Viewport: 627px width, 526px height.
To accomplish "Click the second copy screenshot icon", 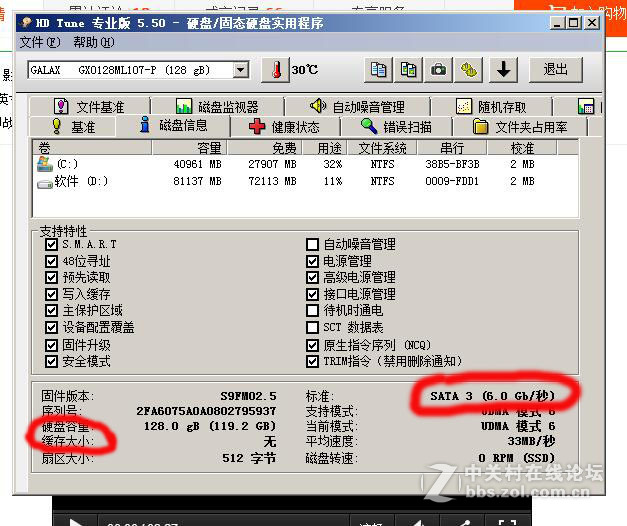I will (408, 70).
